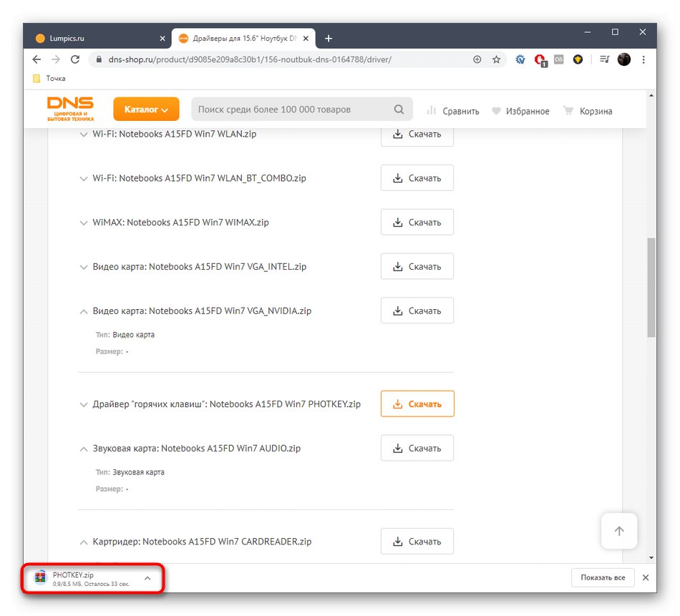Download the VGA_NVIDIA.zip video driver
Screen dimensions: 680x616
click(x=417, y=311)
